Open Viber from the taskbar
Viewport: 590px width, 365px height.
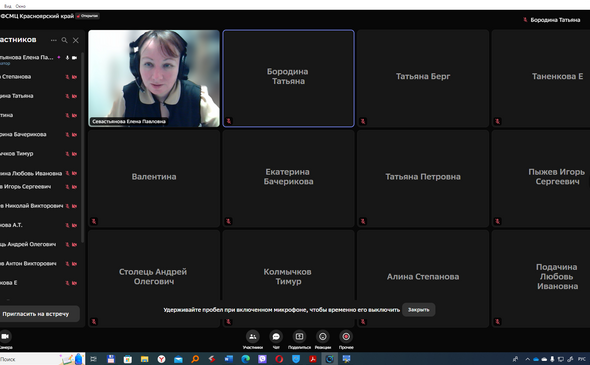click(262, 359)
